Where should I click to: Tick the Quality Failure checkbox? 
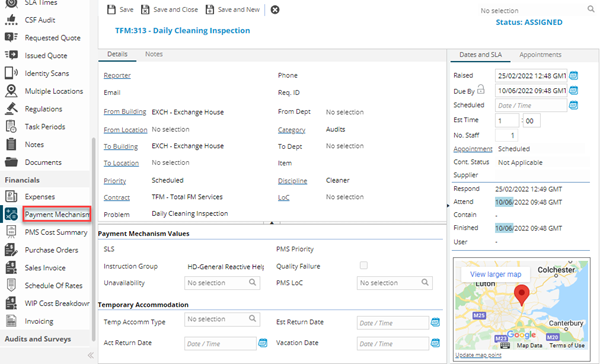pyautogui.click(x=364, y=265)
